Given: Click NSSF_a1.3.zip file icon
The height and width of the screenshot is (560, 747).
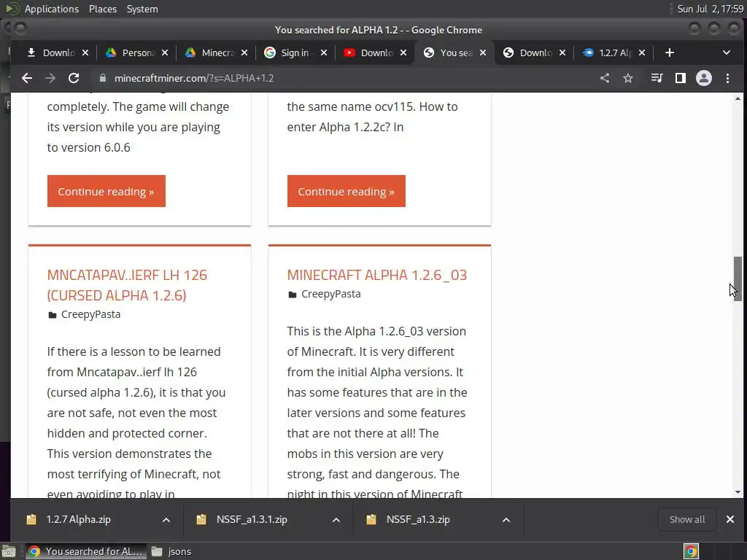Looking at the screenshot, I should click(371, 519).
